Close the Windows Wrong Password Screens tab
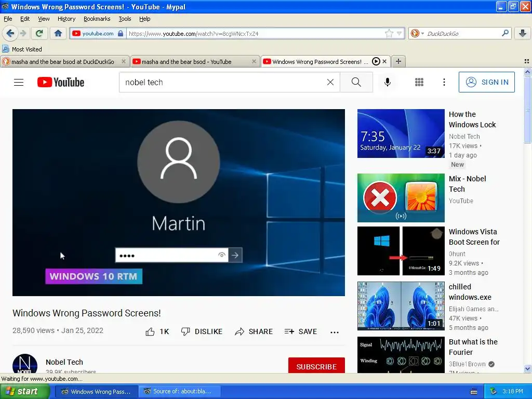The width and height of the screenshot is (532, 399). [x=384, y=61]
